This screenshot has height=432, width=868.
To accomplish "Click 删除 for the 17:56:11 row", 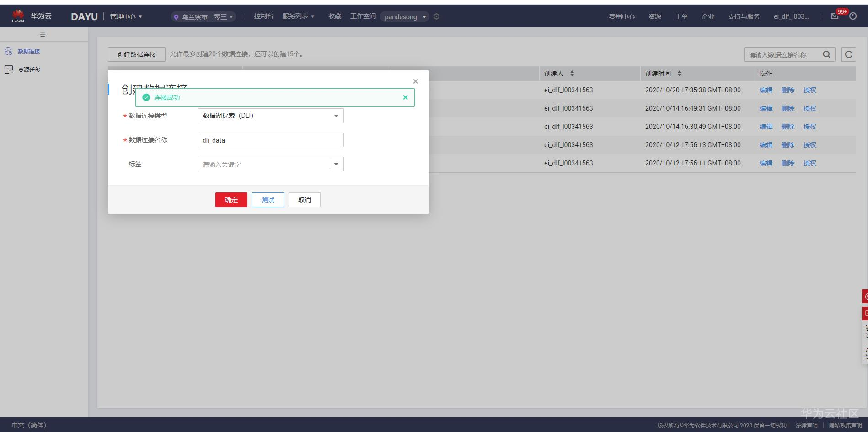I will tap(788, 163).
